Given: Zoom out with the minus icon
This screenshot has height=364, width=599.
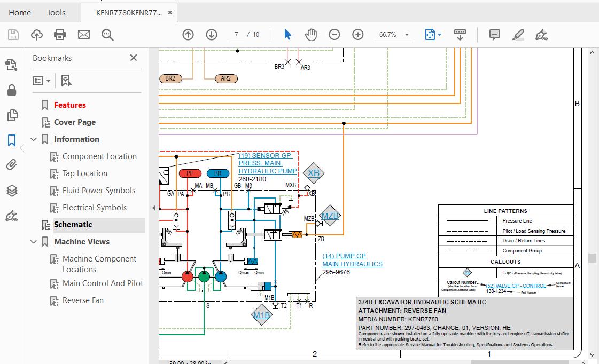Looking at the screenshot, I should [x=334, y=35].
